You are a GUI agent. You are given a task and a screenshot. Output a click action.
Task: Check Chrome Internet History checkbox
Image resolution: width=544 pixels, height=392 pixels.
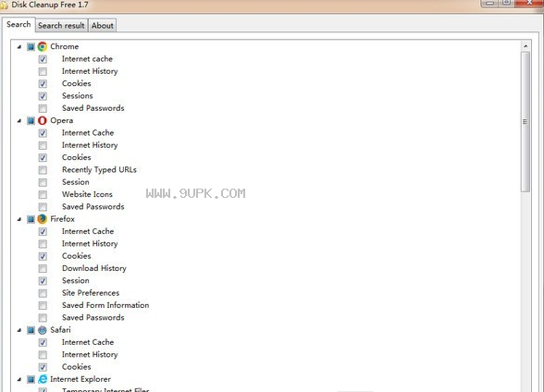(x=43, y=71)
